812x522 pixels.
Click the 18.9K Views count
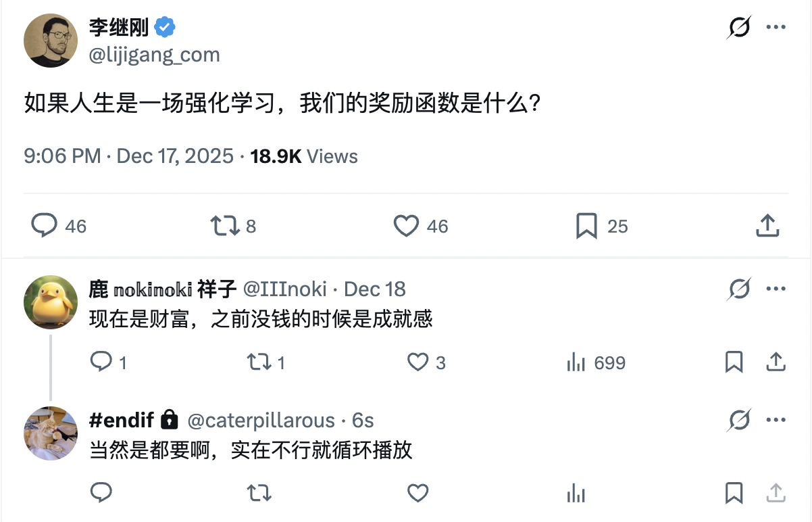click(304, 156)
